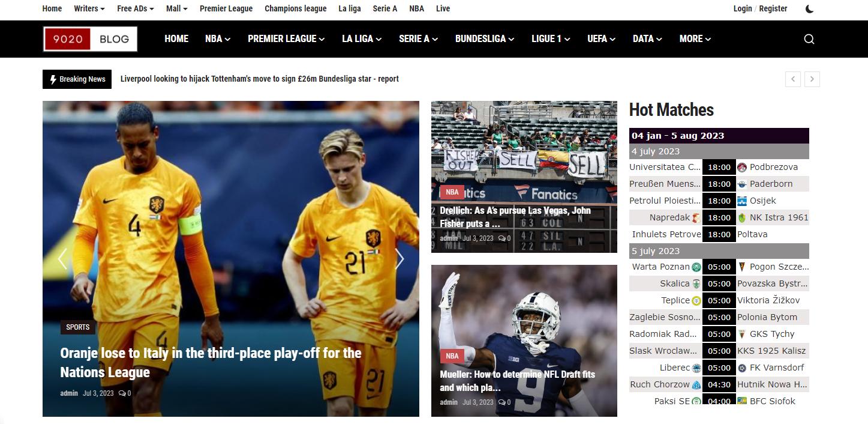The width and height of the screenshot is (868, 424).
Task: Click the 9020 BLOG logo
Action: click(91, 39)
